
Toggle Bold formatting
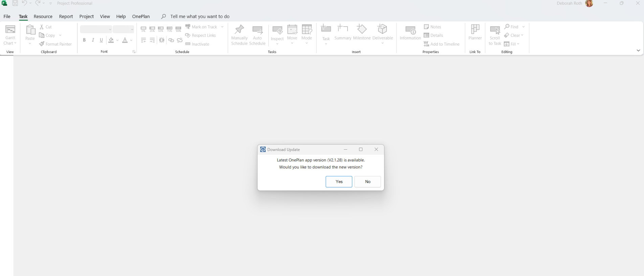point(84,40)
